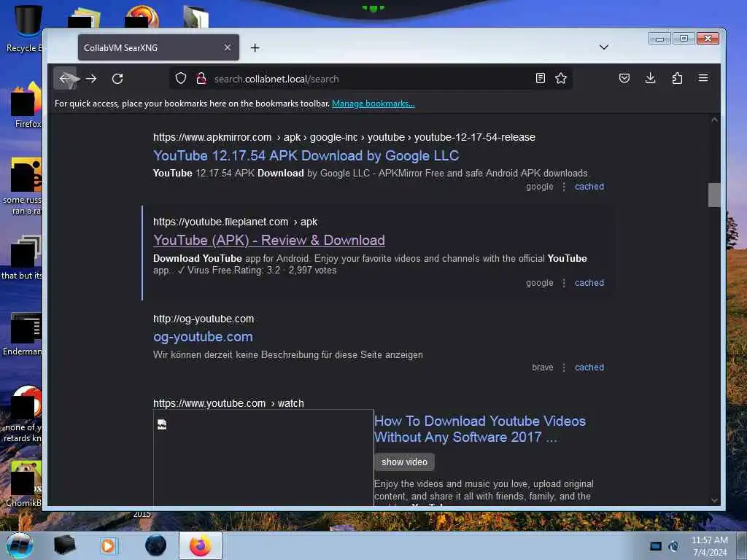Open the Firefox downloads panel
This screenshot has width=747, height=560.
[x=650, y=78]
